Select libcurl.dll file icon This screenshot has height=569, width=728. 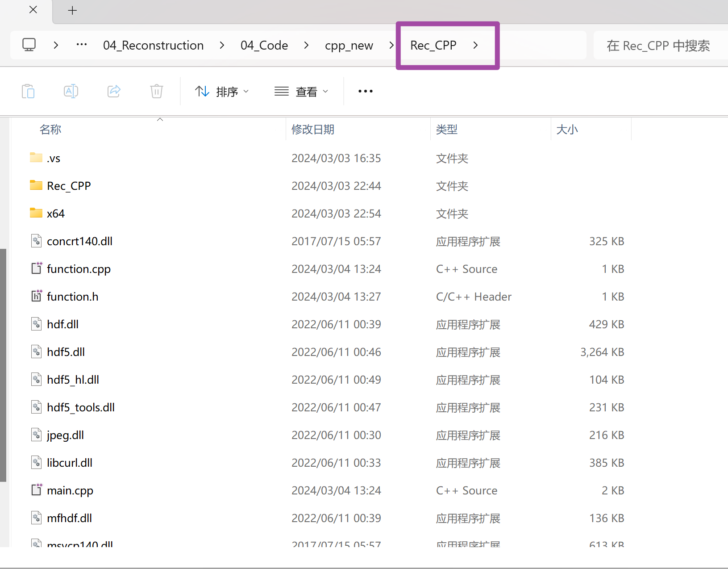pos(37,462)
